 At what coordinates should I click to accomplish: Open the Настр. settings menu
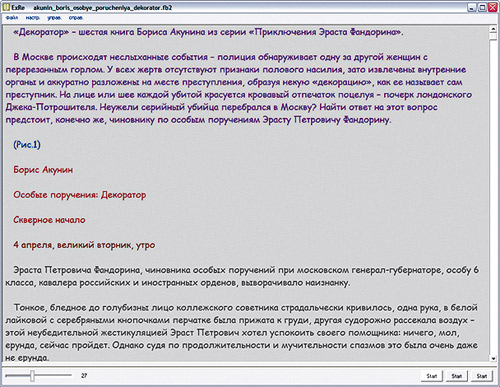click(33, 18)
